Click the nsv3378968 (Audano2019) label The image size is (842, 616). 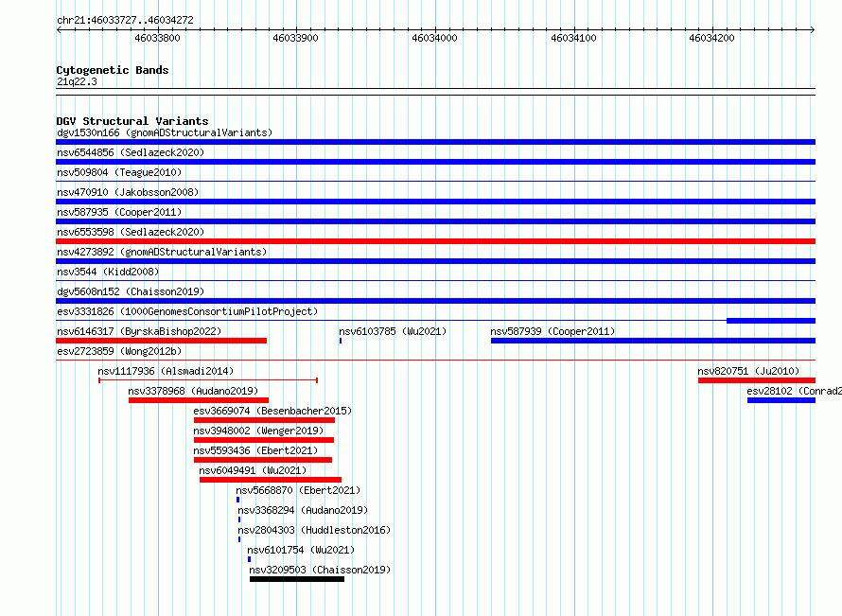(193, 391)
